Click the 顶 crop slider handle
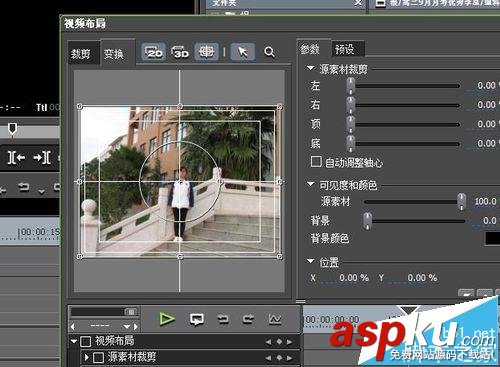 351,124
